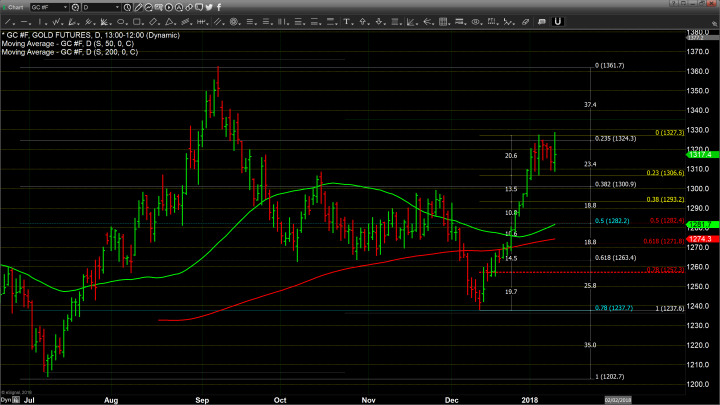Screen dimensions: 720x405
Task: Share chart via Facebook icon
Action: pos(219,7)
